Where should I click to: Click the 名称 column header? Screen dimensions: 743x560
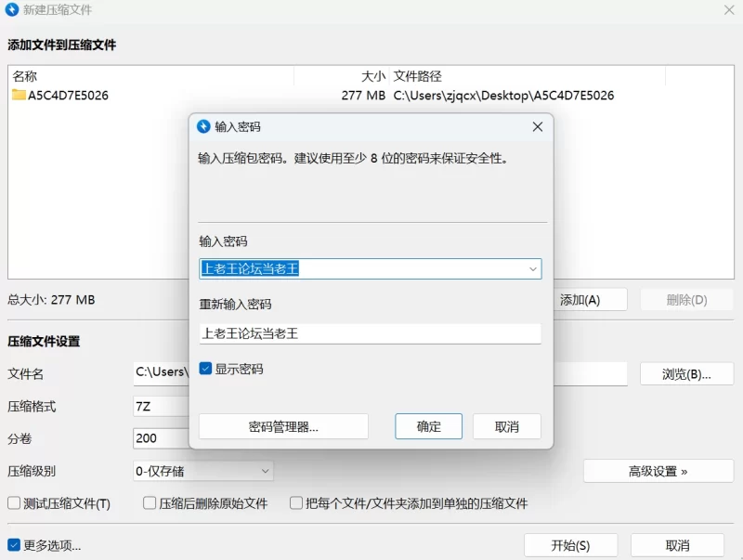click(149, 76)
